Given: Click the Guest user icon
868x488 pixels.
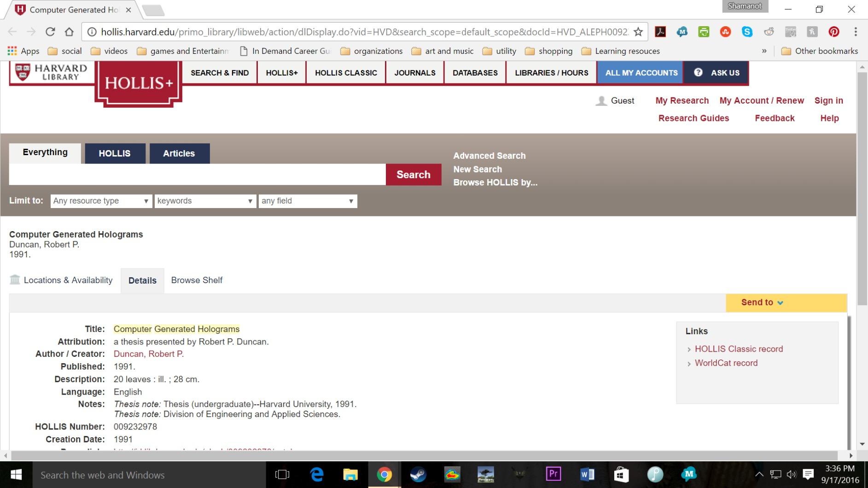Looking at the screenshot, I should (x=601, y=101).
